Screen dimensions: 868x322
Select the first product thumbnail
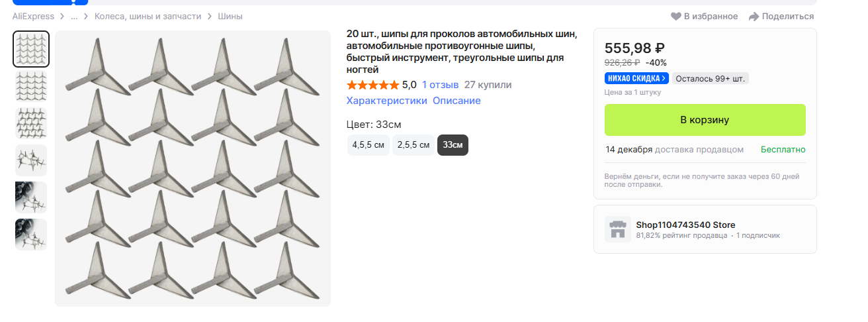pyautogui.click(x=31, y=49)
